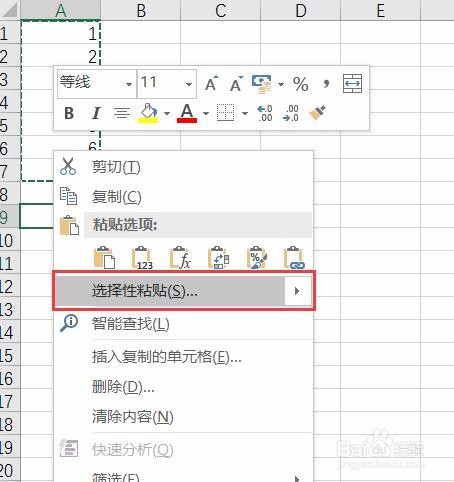Viewport: 454px width, 482px height.
Task: Paste formulas (fx) icon
Action: 180,257
